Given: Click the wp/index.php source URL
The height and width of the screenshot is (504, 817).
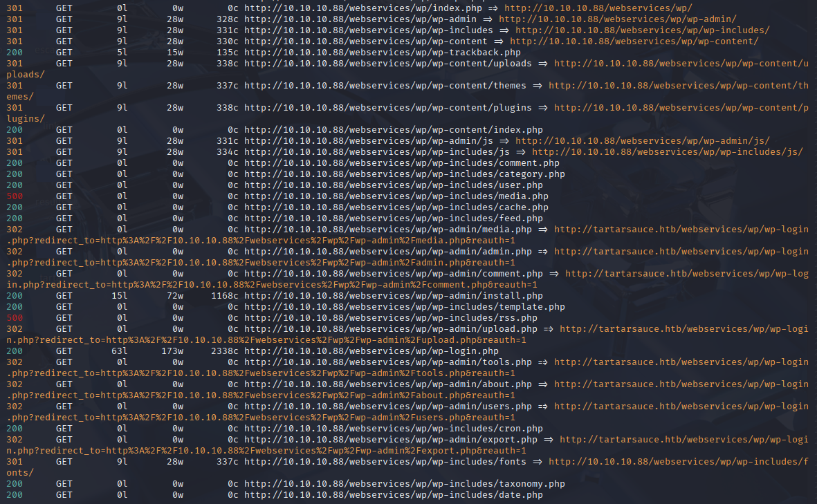Looking at the screenshot, I should click(363, 8).
